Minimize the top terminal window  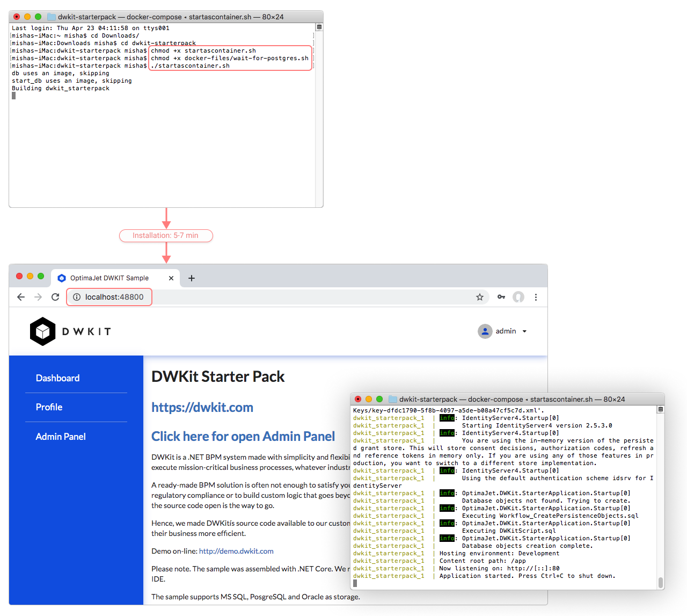27,17
